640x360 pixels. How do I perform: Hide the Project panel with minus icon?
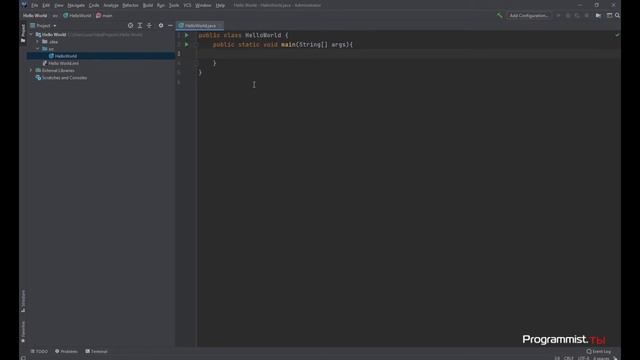coord(170,25)
